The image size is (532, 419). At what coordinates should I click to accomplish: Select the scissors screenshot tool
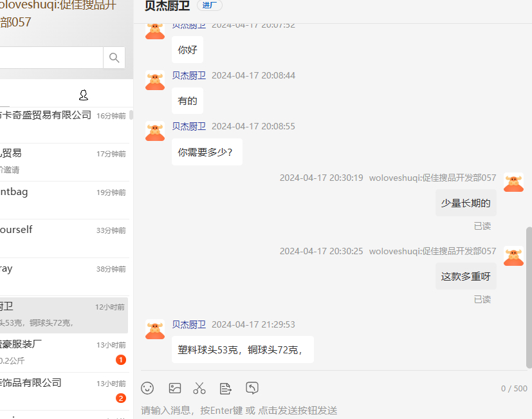coord(199,388)
